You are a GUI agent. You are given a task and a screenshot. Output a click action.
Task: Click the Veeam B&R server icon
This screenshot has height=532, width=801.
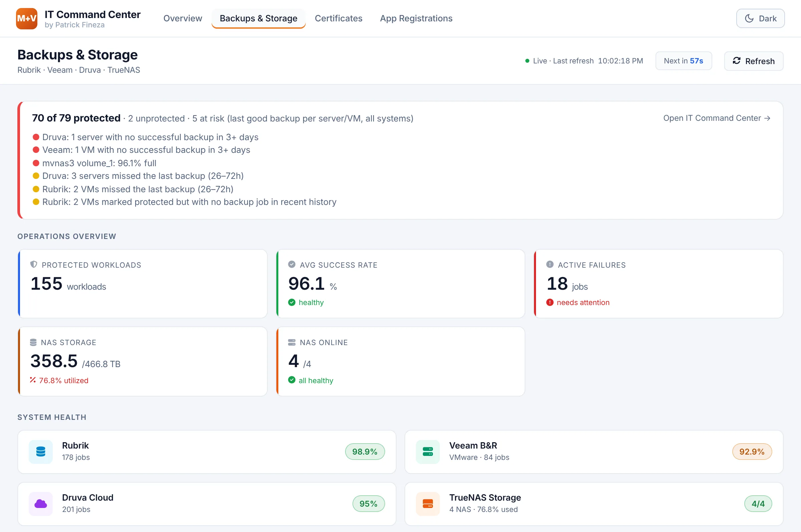pyautogui.click(x=428, y=452)
